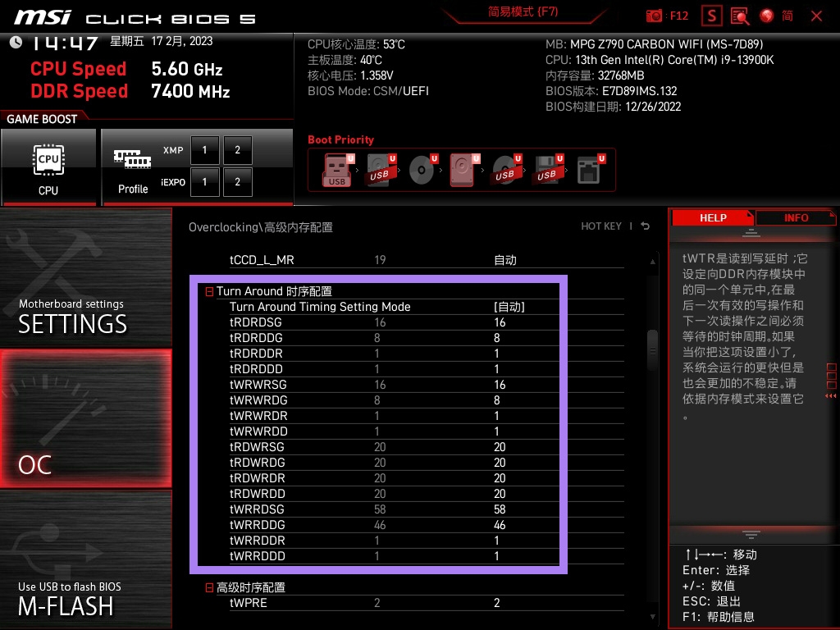Screen dimensions: 840x630
Task: Select the USB floppy boot device icon
Action: point(547,170)
